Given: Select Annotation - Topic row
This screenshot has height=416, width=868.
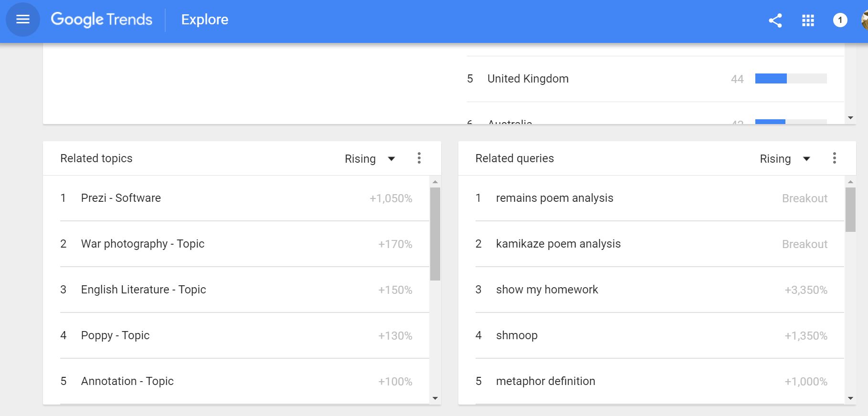Looking at the screenshot, I should 244,381.
